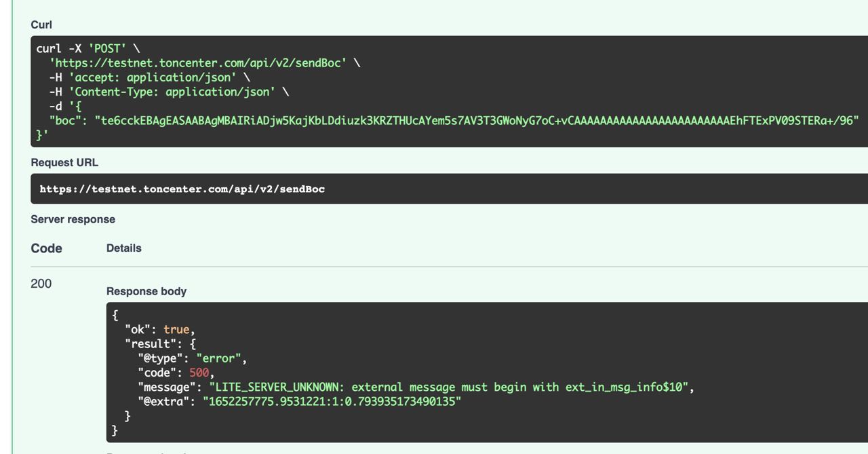Click the Curl section heading
The height and width of the screenshot is (454, 868).
(x=41, y=24)
